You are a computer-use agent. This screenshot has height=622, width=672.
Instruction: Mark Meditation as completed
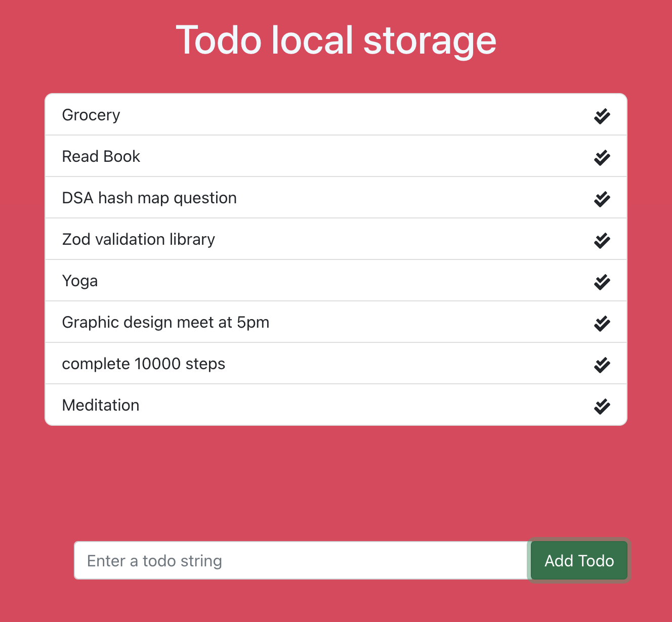602,406
